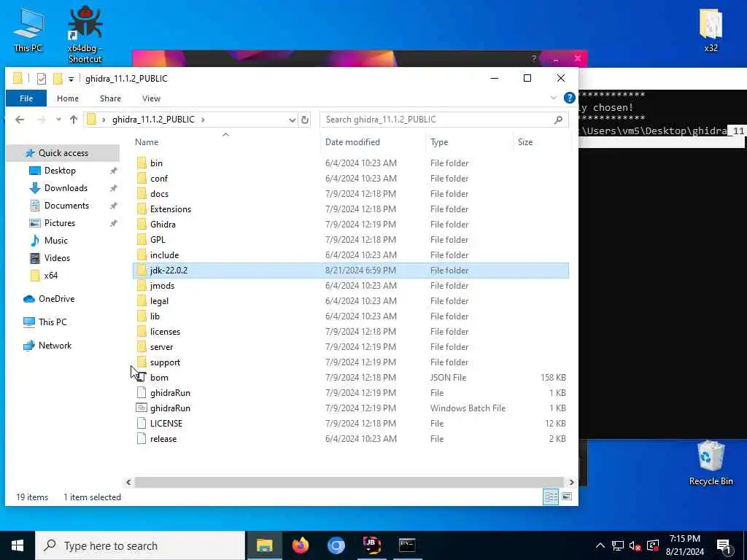This screenshot has height=560, width=747.
Task: Click the Explorer help question mark icon
Action: tap(569, 98)
